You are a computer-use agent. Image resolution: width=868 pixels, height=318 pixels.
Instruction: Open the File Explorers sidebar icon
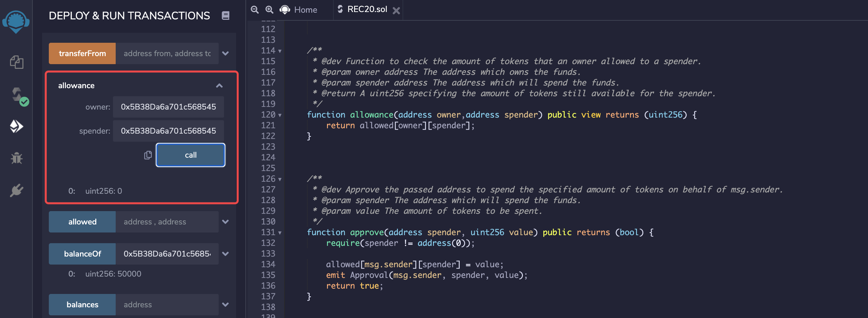pos(16,62)
